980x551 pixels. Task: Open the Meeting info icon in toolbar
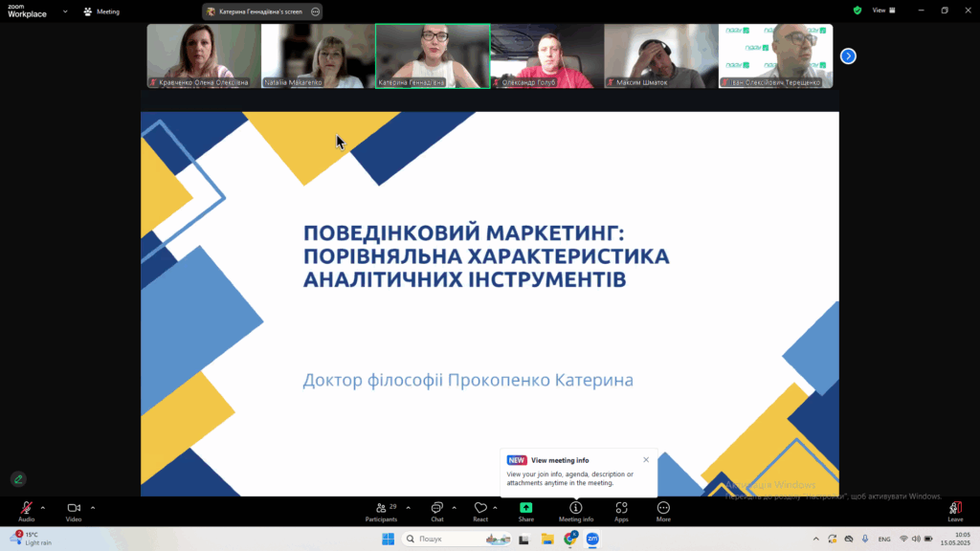coord(575,508)
